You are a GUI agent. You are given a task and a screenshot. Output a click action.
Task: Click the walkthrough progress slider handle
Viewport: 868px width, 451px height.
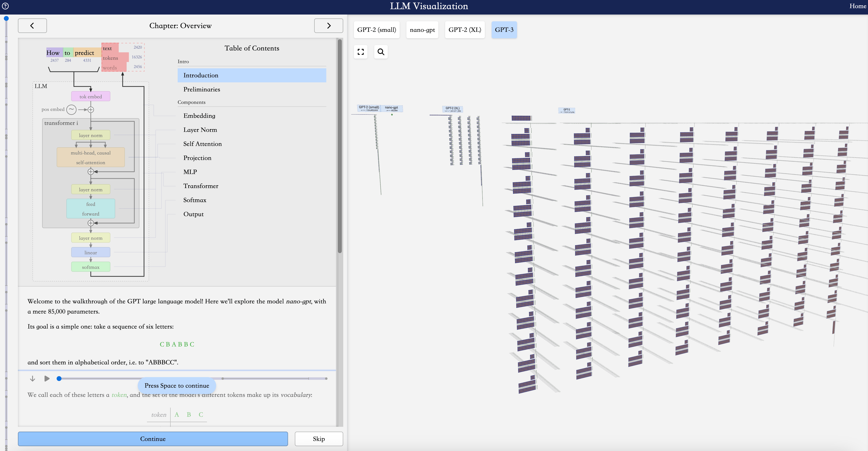click(59, 379)
